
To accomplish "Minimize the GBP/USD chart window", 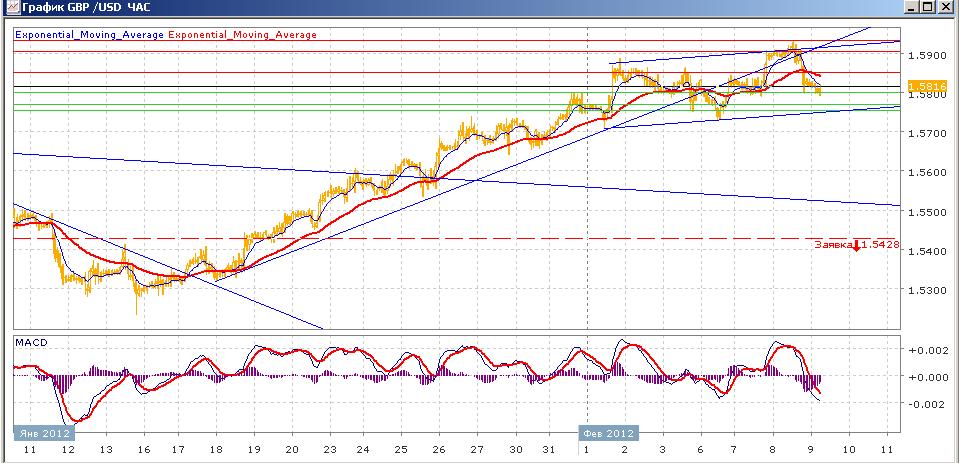I will point(911,7).
